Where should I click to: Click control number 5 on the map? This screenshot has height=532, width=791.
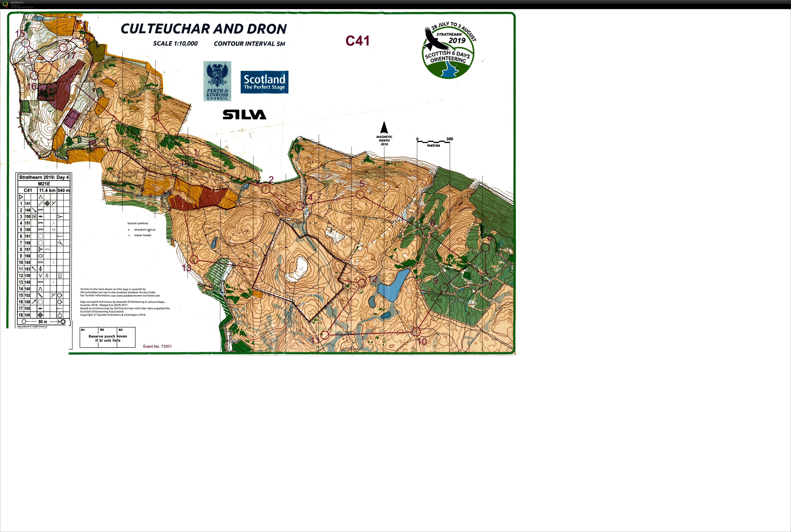(362, 184)
